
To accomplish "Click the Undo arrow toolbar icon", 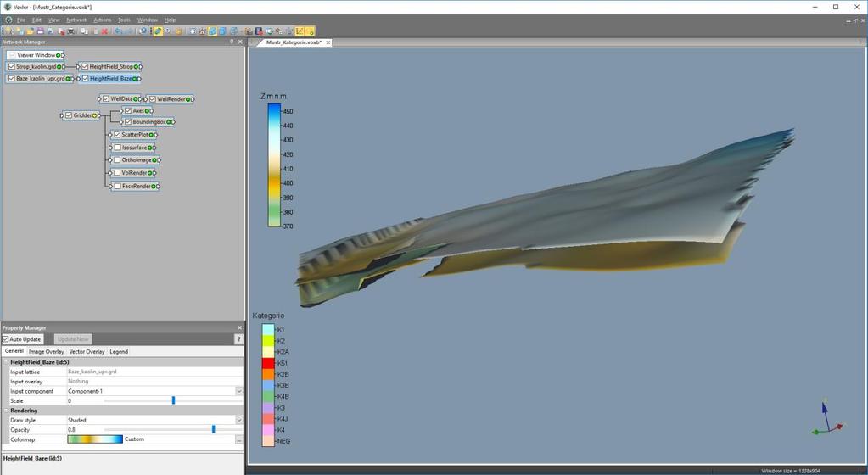I will [118, 31].
